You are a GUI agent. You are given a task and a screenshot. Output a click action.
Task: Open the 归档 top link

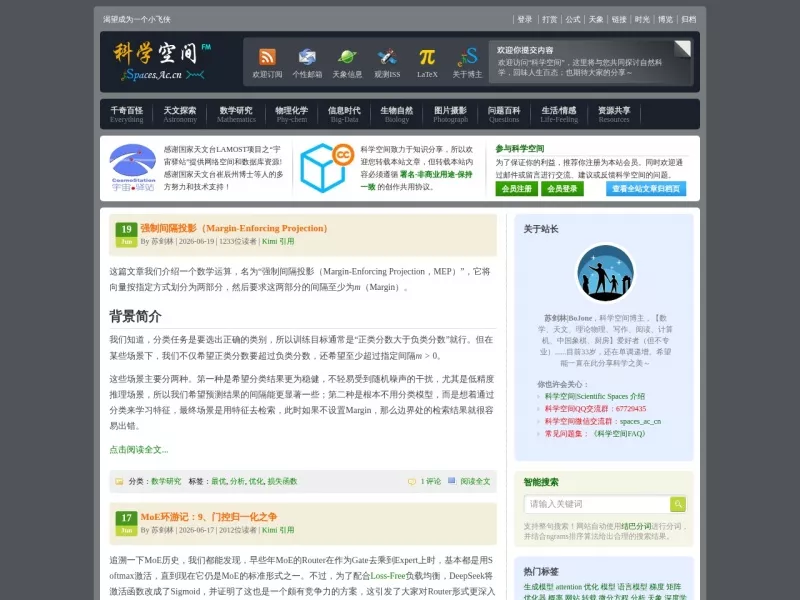[688, 19]
